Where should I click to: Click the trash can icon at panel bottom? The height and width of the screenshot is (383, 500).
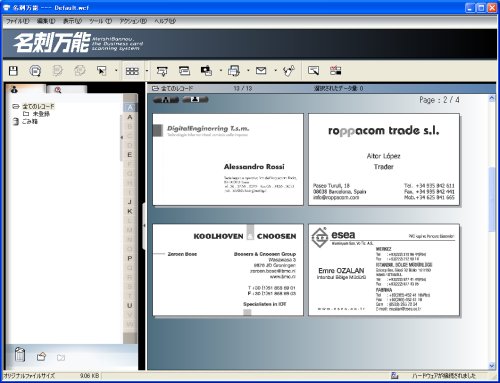(20, 354)
